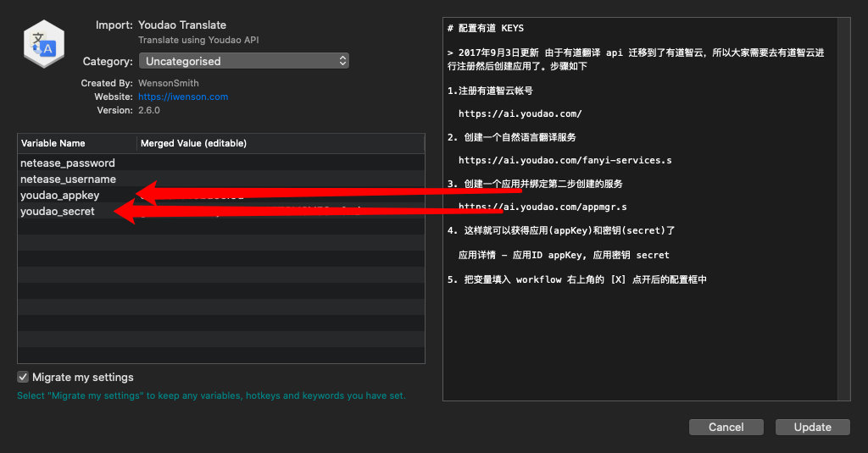Viewport: 868px width, 453px height.
Task: Click the step 5 workflow configuration line
Action: pos(576,279)
